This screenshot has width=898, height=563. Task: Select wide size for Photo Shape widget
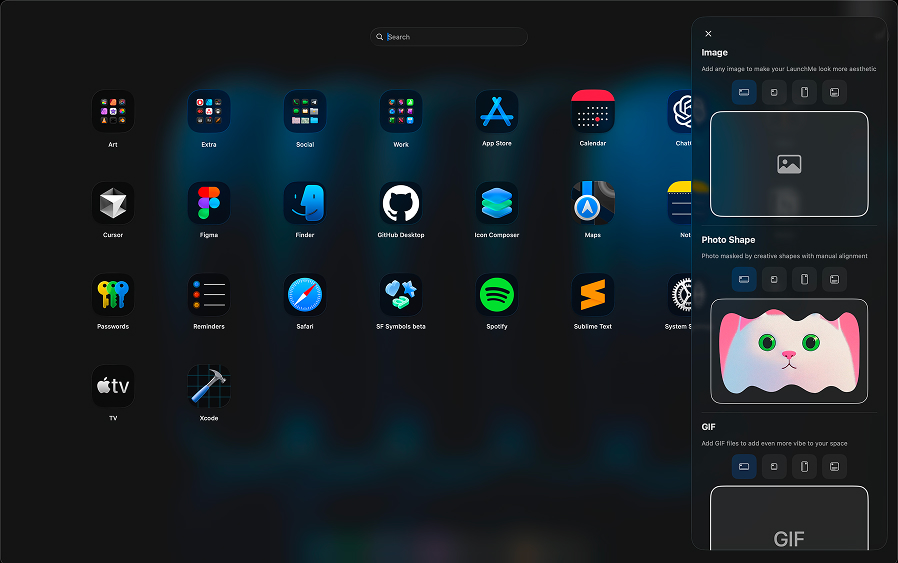pyautogui.click(x=744, y=279)
